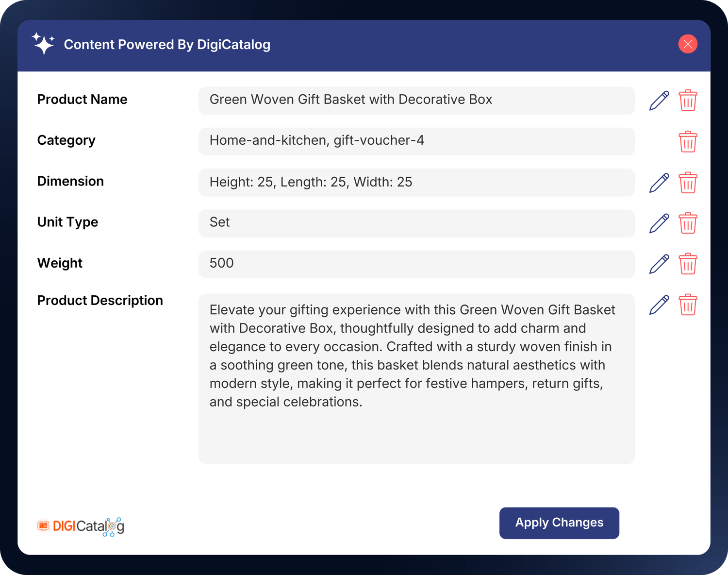Click into the Product Name text field
This screenshot has width=728, height=575.
tap(416, 101)
